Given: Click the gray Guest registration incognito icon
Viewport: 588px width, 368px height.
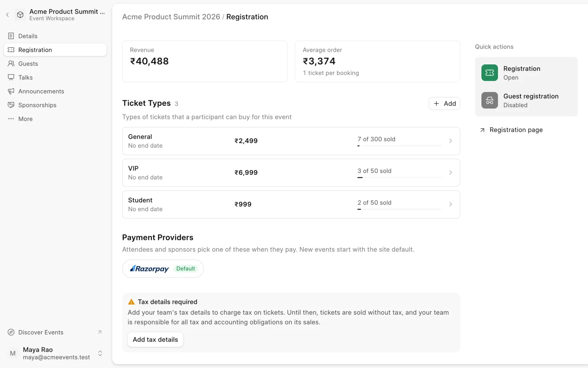Looking at the screenshot, I should coord(490,100).
